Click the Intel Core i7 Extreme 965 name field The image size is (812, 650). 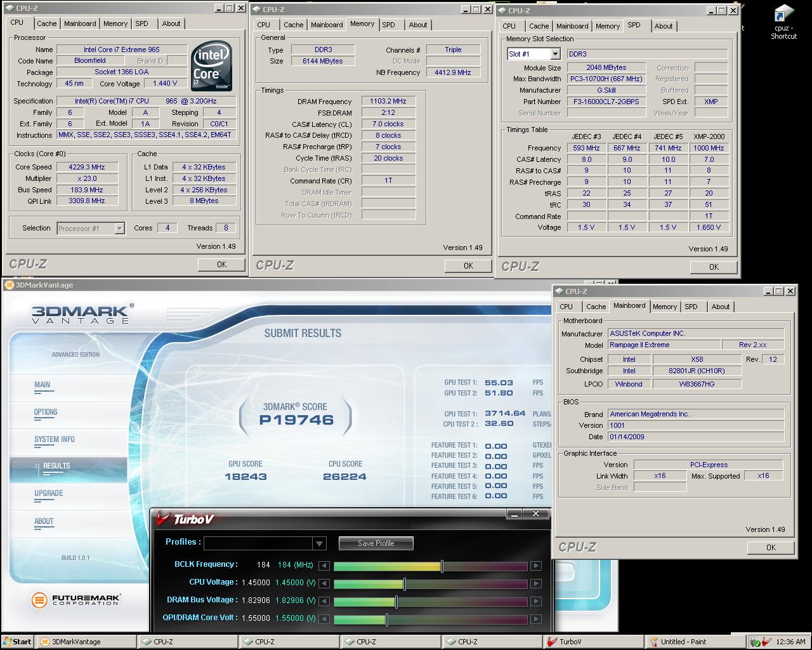122,50
